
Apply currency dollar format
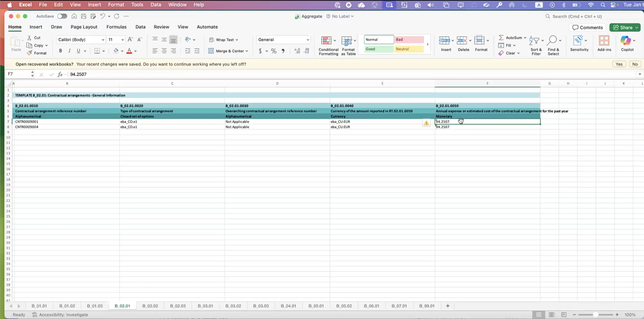click(260, 51)
